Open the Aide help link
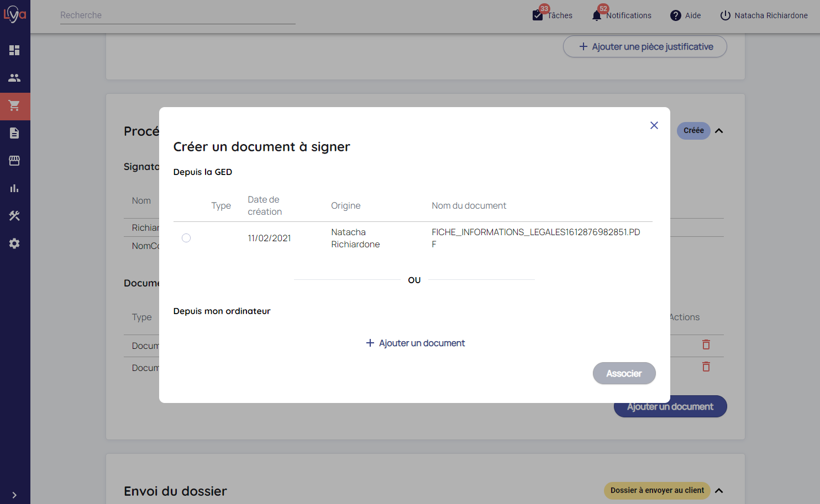 point(685,15)
